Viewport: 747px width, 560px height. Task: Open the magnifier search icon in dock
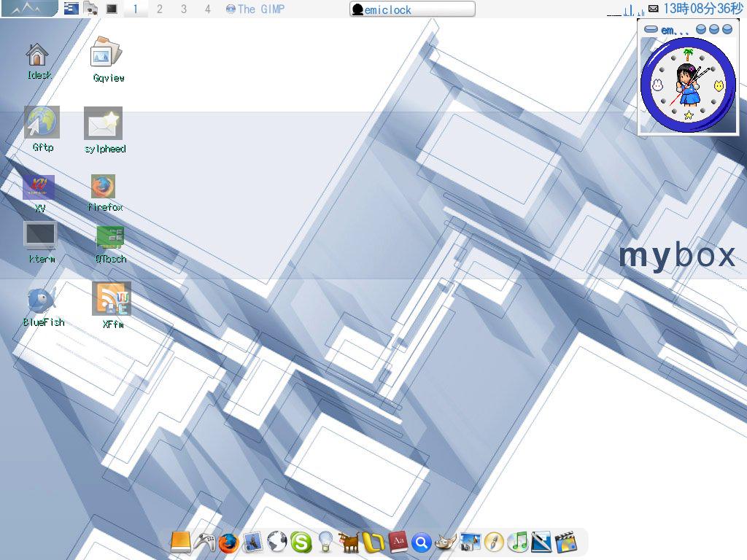[421, 542]
